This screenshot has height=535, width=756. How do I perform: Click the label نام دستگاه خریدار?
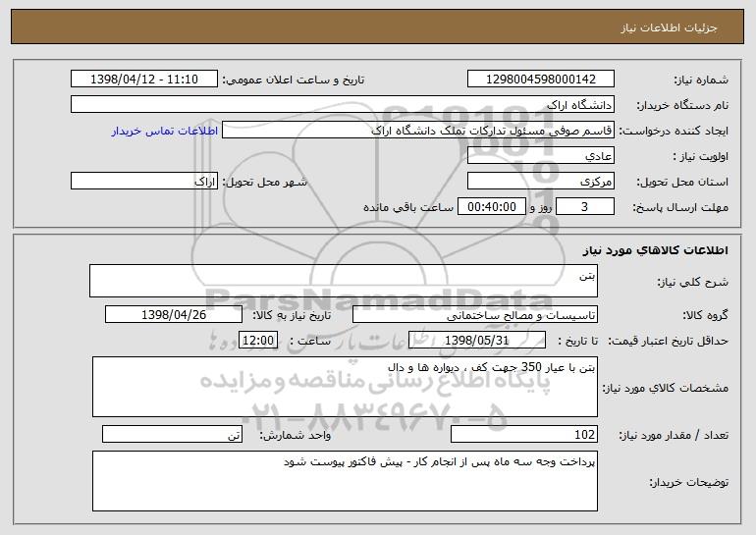pyautogui.click(x=682, y=106)
